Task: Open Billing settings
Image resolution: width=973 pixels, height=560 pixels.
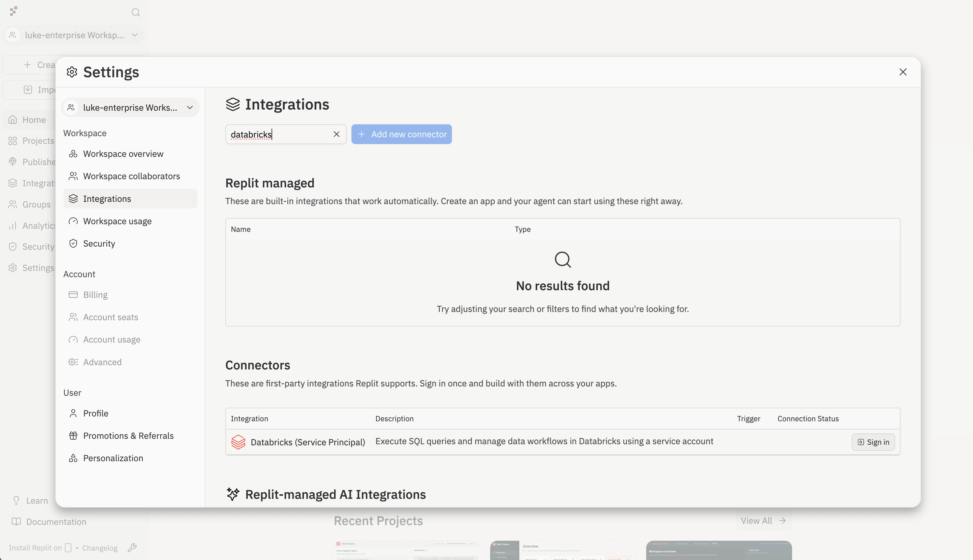Action: (x=130, y=295)
